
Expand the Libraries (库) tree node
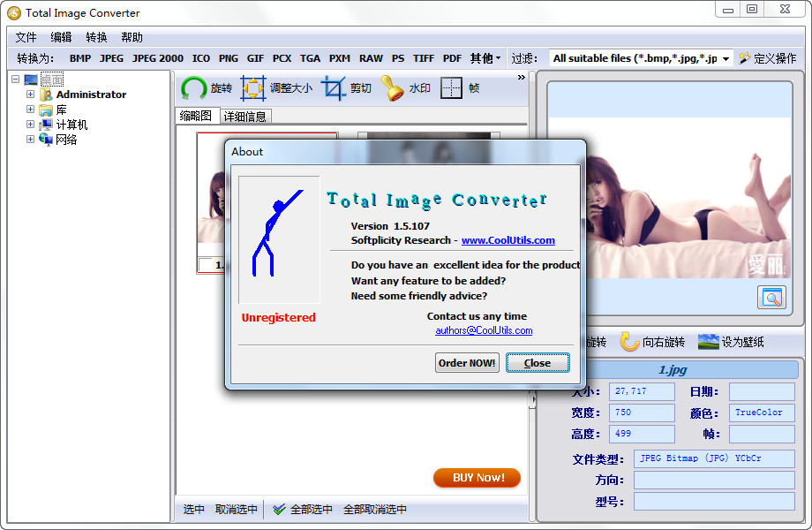coord(30,110)
